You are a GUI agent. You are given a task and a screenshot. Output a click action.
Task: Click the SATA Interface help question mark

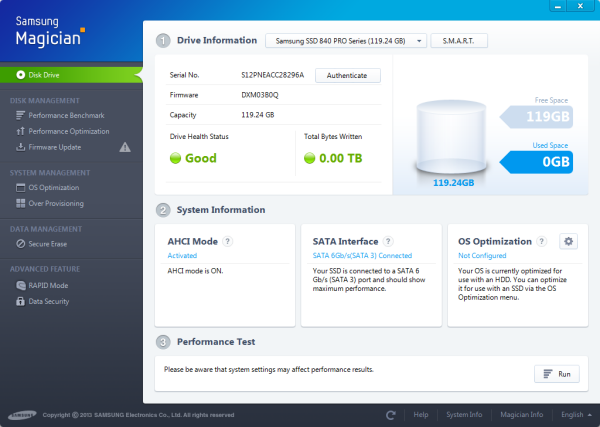(387, 241)
